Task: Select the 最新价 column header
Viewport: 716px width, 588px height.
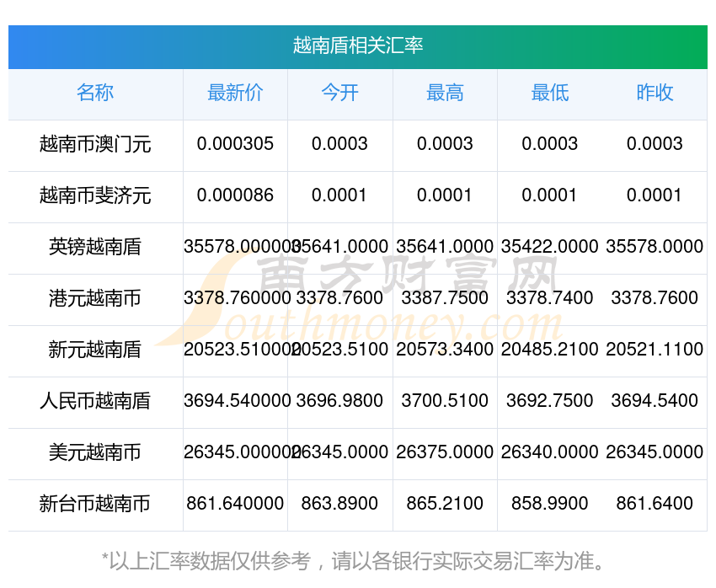Action: pos(235,93)
